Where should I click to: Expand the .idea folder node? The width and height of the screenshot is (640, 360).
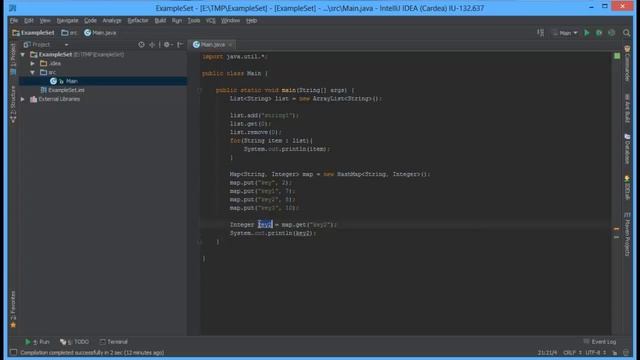(33, 63)
